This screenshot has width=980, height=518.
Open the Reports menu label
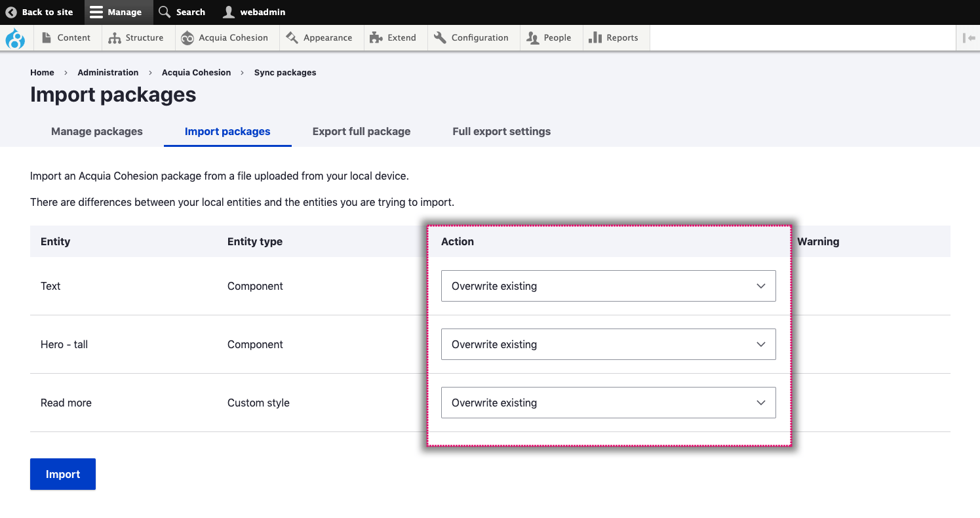622,38
